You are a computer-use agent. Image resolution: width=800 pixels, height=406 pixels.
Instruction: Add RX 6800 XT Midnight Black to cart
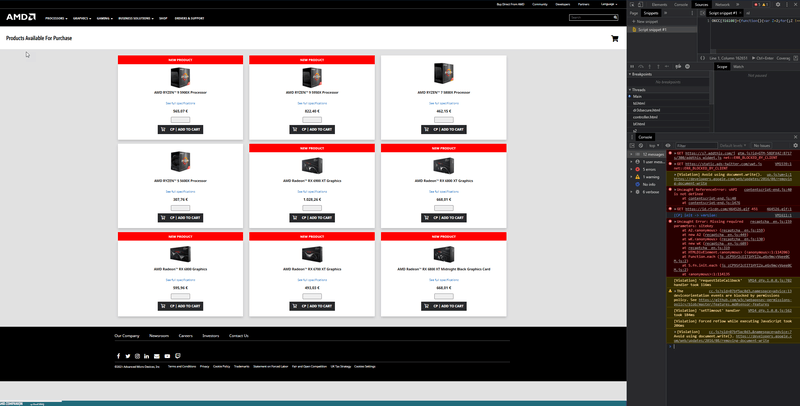443,306
